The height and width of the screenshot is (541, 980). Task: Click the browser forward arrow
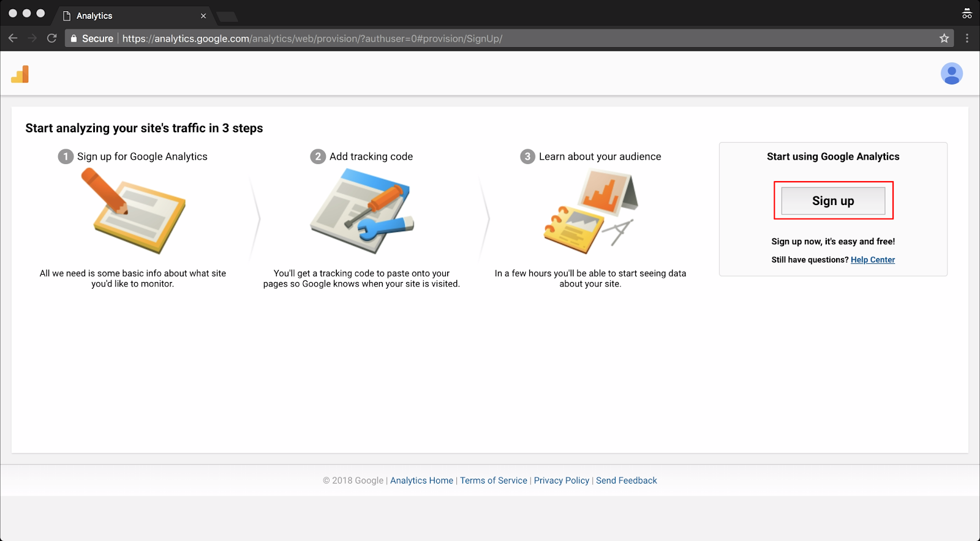point(32,38)
